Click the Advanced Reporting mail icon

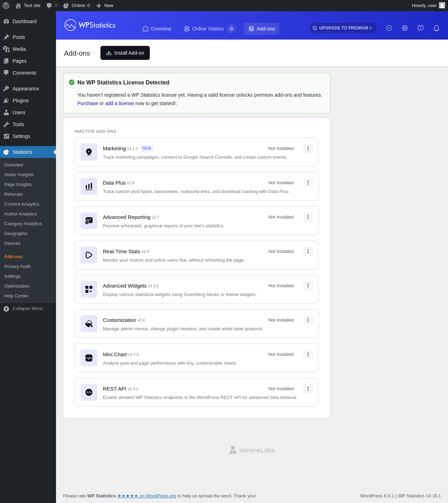(x=89, y=221)
